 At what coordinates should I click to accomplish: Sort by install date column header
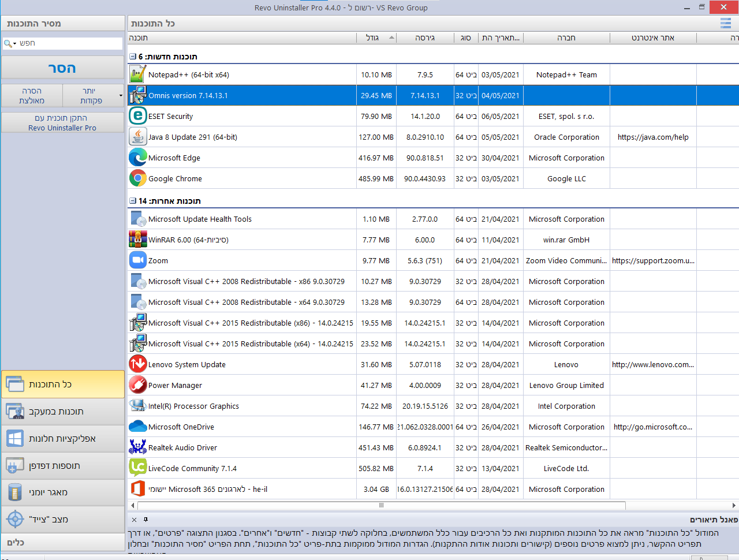(x=501, y=38)
